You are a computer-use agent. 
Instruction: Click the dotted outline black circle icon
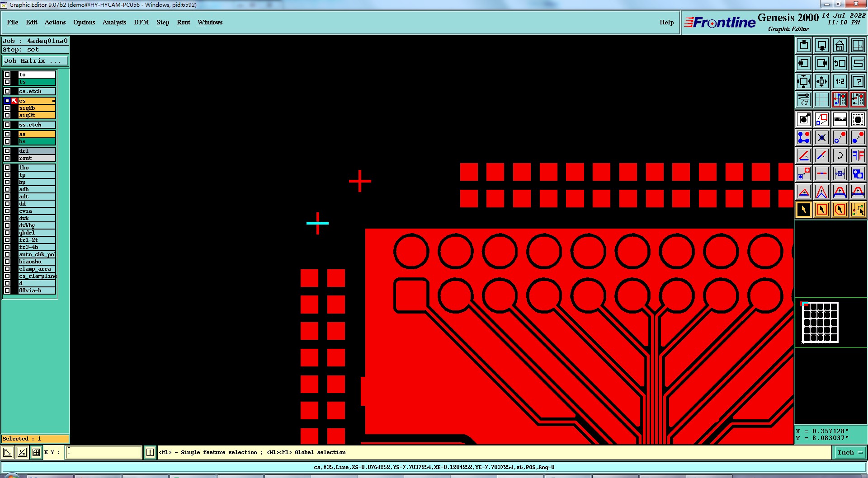coord(858,119)
